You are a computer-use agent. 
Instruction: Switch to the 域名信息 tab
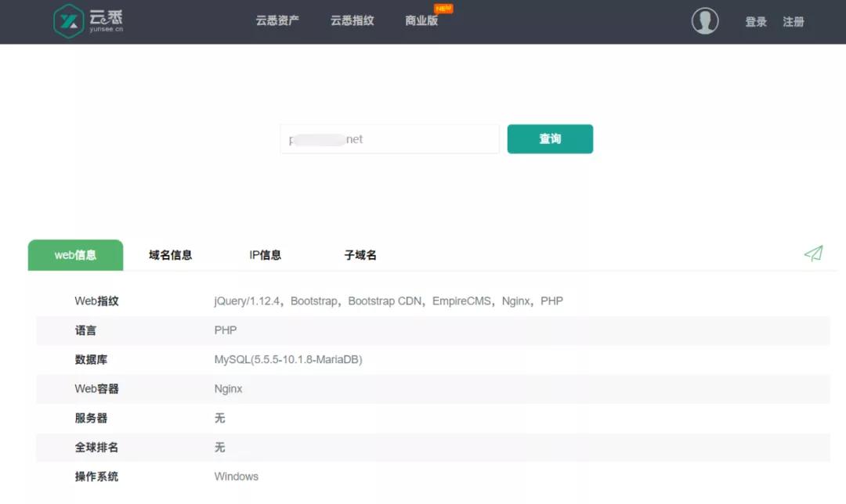pyautogui.click(x=169, y=254)
